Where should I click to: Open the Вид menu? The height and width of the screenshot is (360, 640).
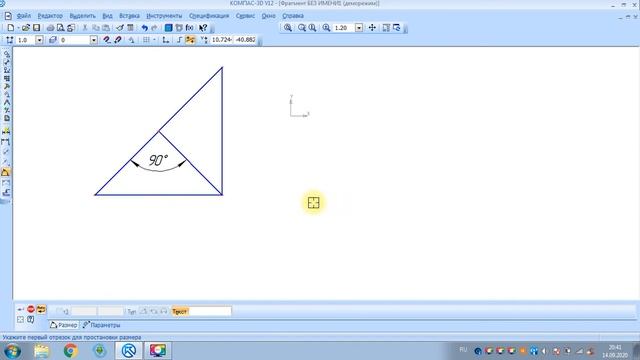click(x=107, y=16)
